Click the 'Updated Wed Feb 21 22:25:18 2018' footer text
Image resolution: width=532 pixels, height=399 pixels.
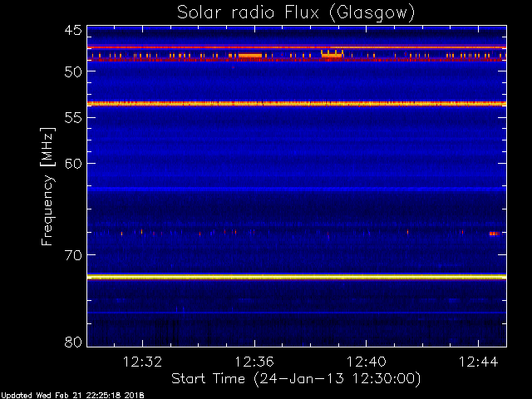tap(72, 396)
